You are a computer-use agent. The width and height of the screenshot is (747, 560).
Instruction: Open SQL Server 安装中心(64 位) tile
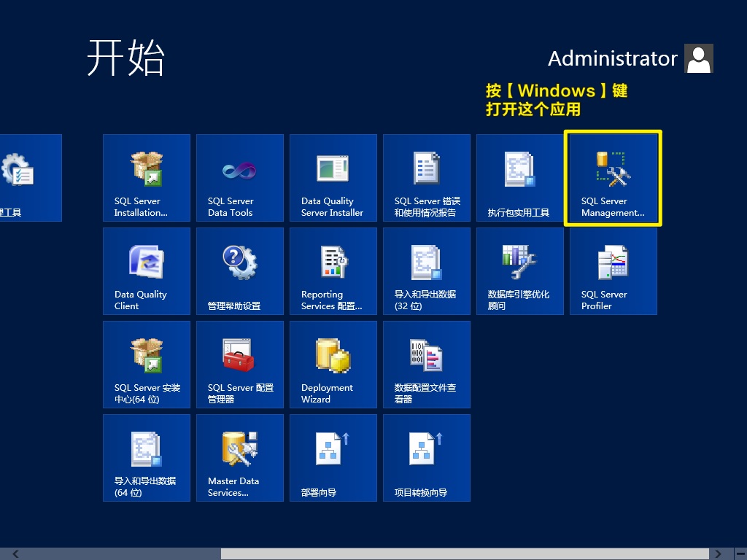(x=147, y=365)
